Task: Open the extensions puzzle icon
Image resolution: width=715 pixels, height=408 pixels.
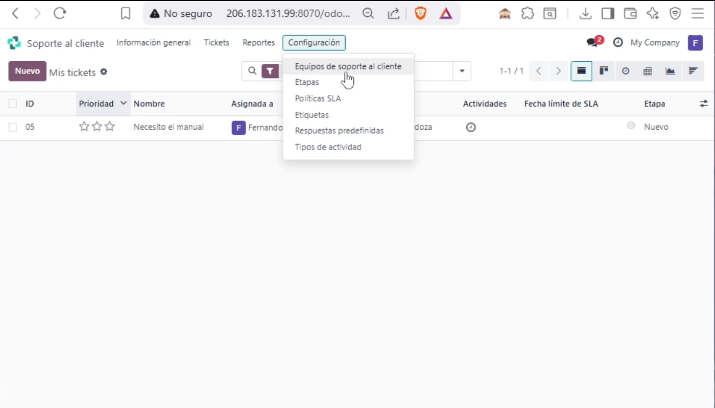Action: click(x=528, y=14)
